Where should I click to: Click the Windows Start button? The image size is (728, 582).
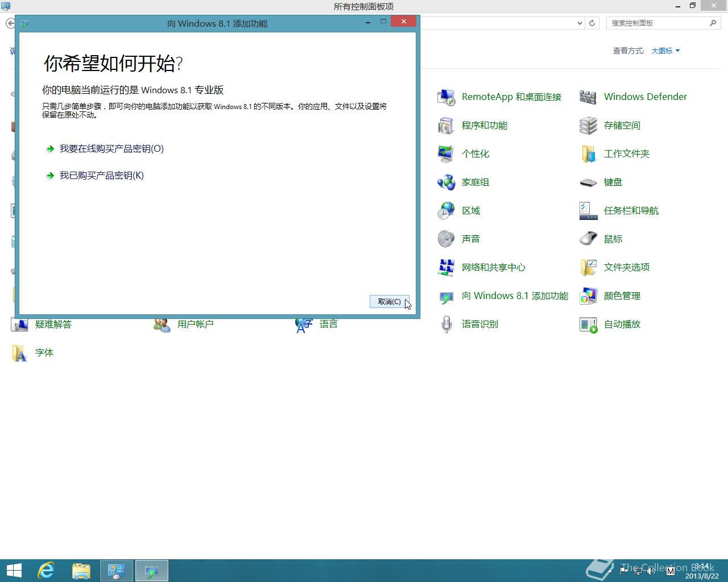(14, 571)
